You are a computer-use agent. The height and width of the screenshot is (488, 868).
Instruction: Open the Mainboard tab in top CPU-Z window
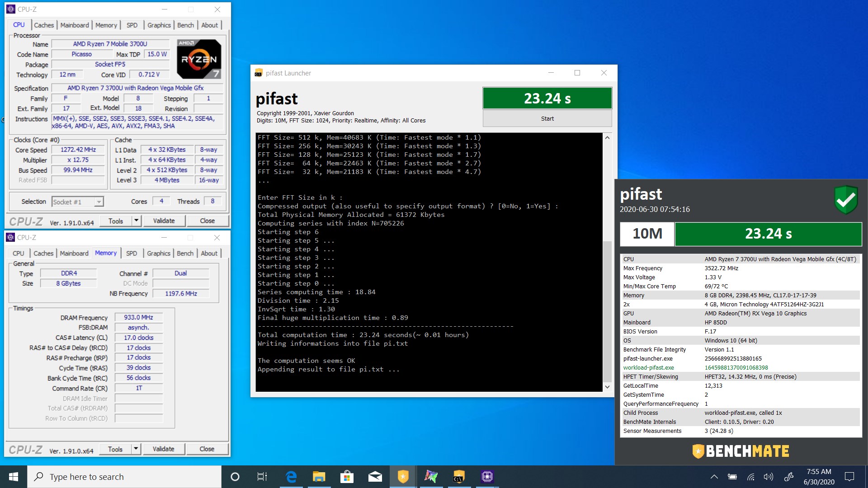75,25
